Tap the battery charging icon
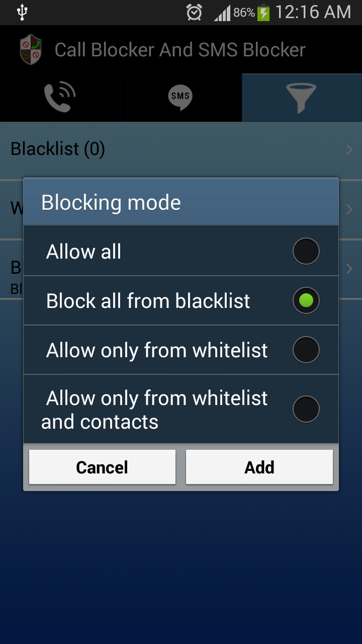Viewport: 362px width, 644px height. [263, 13]
